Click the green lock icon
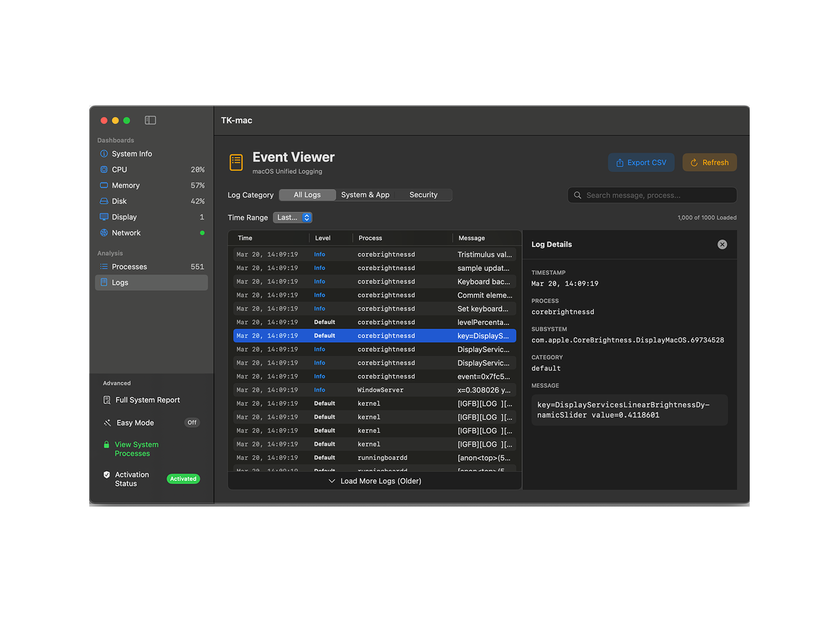The width and height of the screenshot is (840, 630). (x=107, y=445)
